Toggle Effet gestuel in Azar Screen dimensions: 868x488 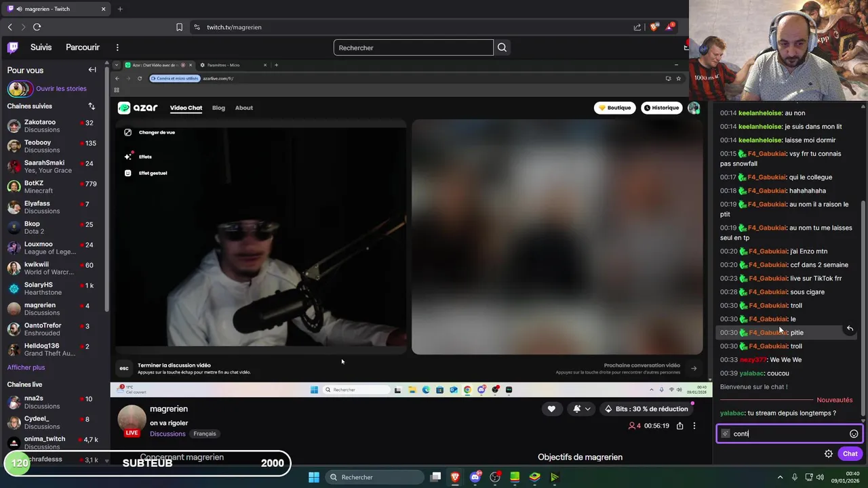145,173
